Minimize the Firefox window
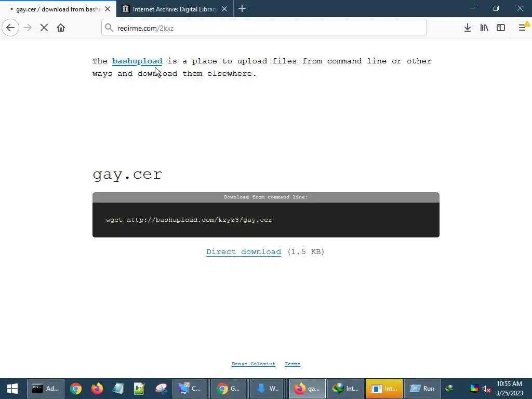The width and height of the screenshot is (532, 399). pos(472,8)
